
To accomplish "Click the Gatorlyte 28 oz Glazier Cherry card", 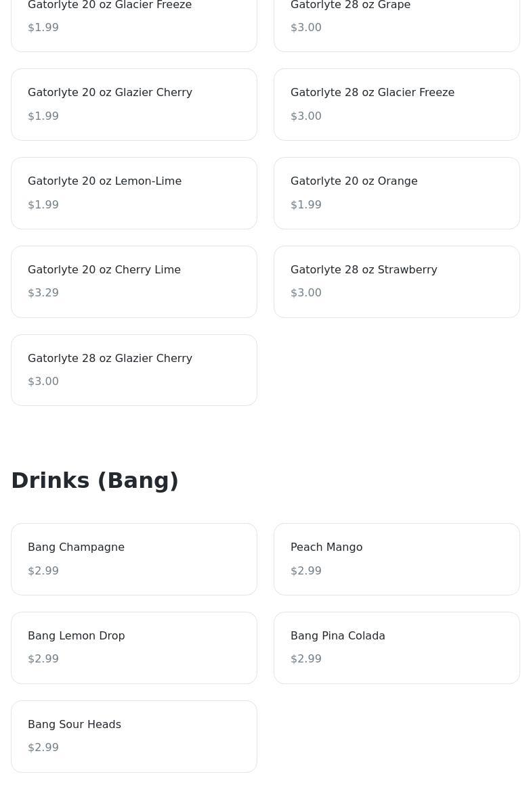I will click(x=134, y=370).
